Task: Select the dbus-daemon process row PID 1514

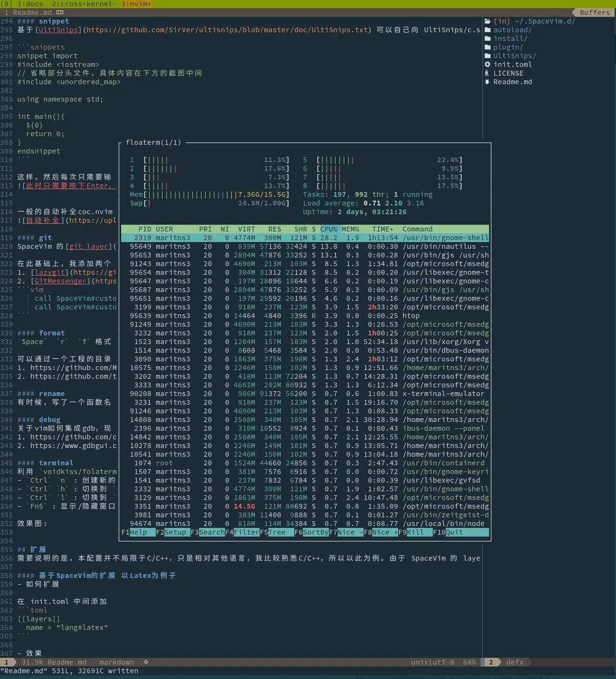Action: click(x=305, y=350)
